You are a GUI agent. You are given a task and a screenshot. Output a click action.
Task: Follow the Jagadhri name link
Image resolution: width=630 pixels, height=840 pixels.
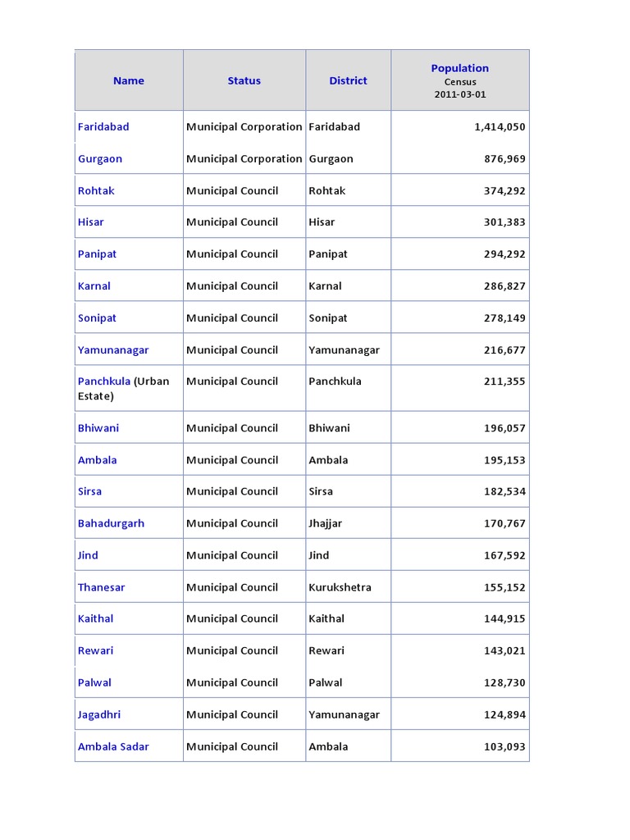[99, 715]
